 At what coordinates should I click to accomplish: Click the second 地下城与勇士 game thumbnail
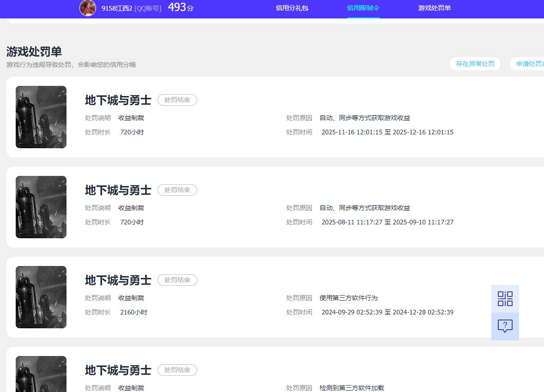[x=41, y=207]
